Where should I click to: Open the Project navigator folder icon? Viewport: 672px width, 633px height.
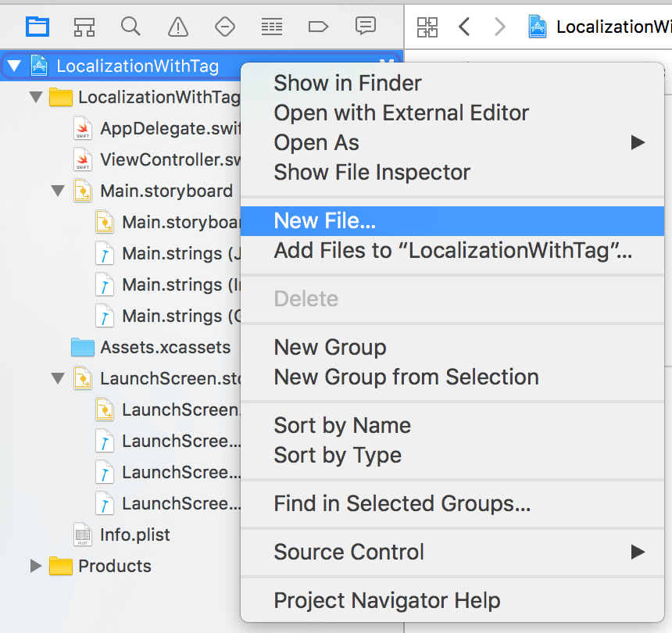pos(38,27)
